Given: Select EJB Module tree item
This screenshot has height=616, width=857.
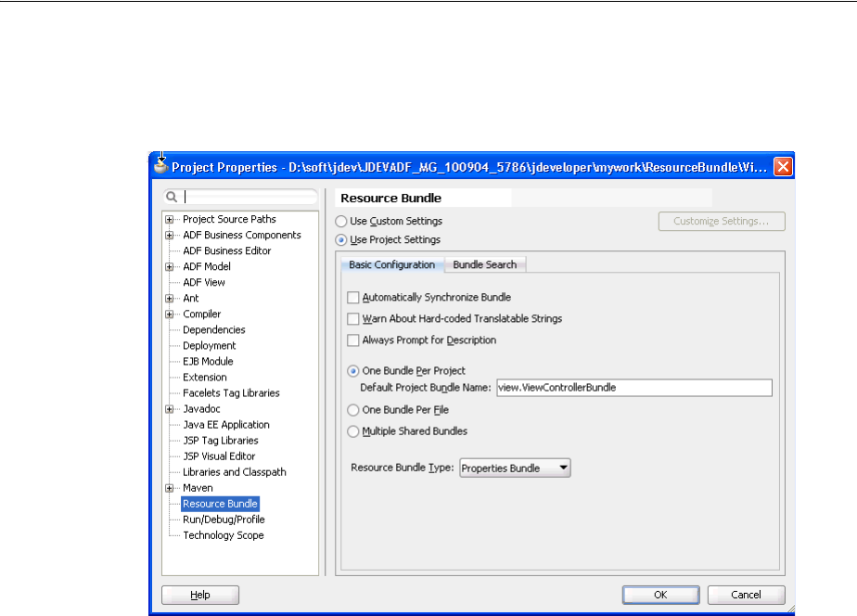Looking at the screenshot, I should tap(208, 362).
